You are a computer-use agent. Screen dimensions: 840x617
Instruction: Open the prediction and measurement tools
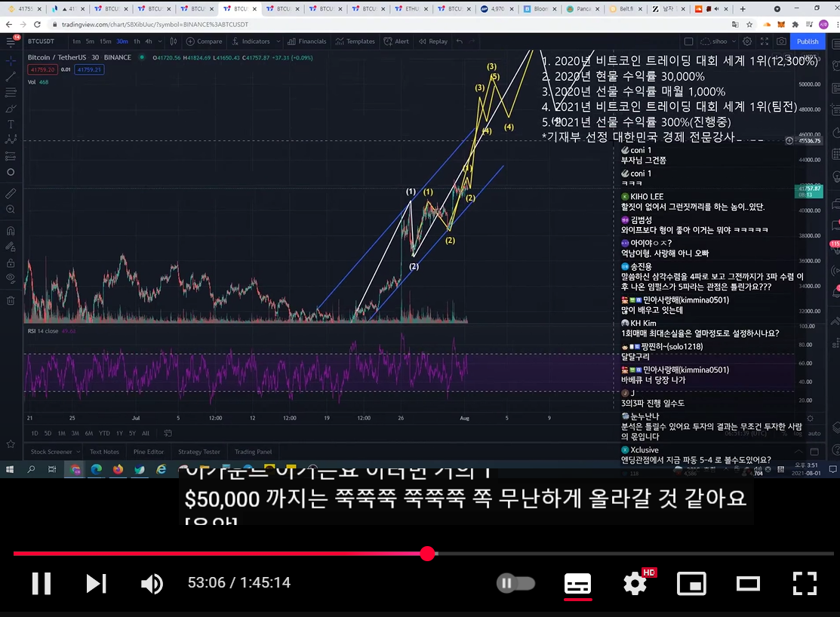[x=11, y=156]
